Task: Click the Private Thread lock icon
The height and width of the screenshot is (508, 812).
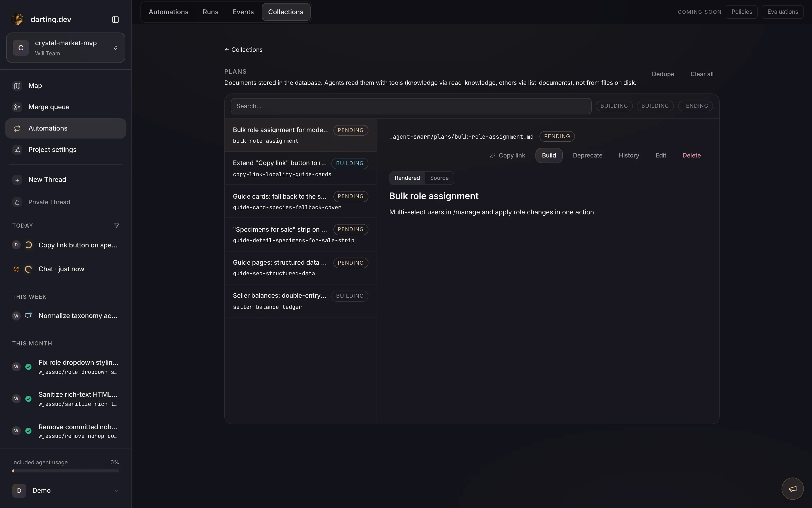Action: (17, 202)
